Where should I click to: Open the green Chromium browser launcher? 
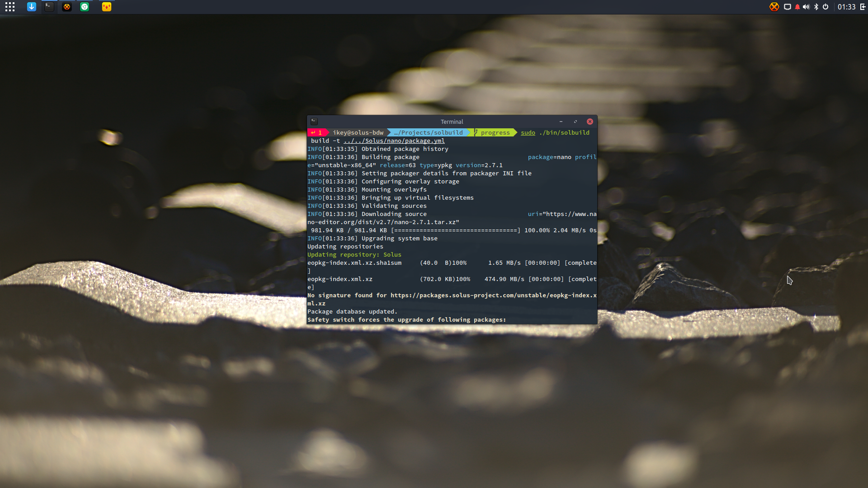coord(85,7)
